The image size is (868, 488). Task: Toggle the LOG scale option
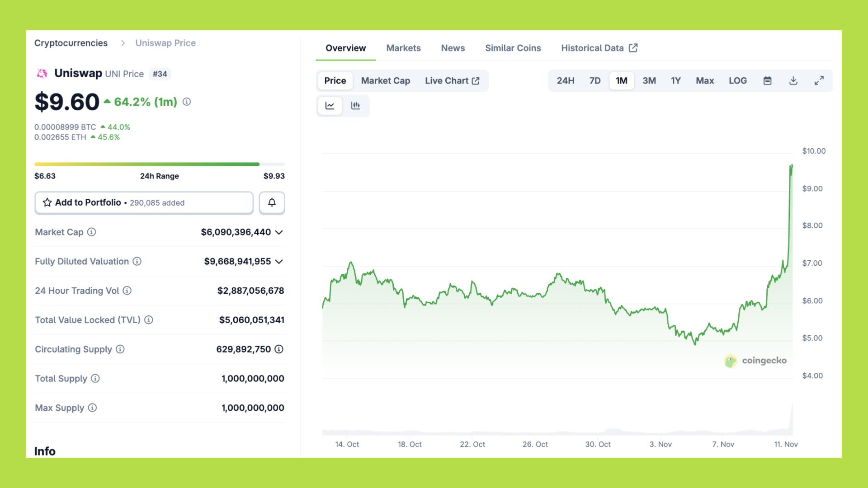[x=737, y=81]
